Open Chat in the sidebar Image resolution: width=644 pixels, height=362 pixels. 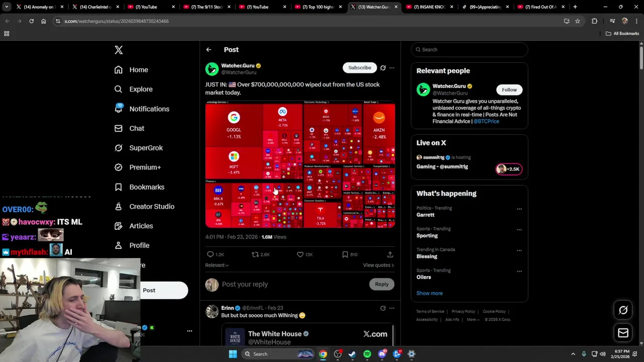point(129,128)
